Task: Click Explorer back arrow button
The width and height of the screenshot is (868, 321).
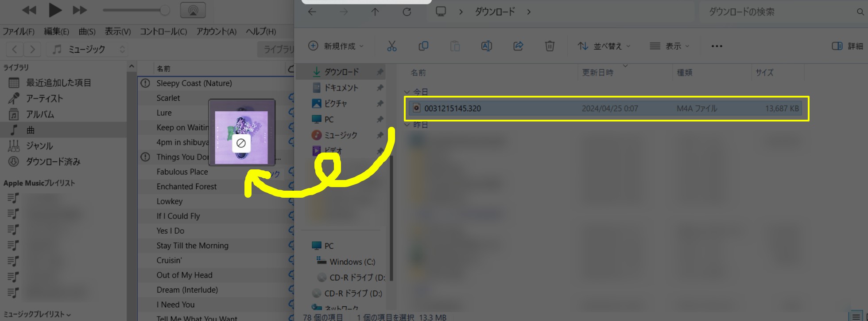Action: point(312,12)
